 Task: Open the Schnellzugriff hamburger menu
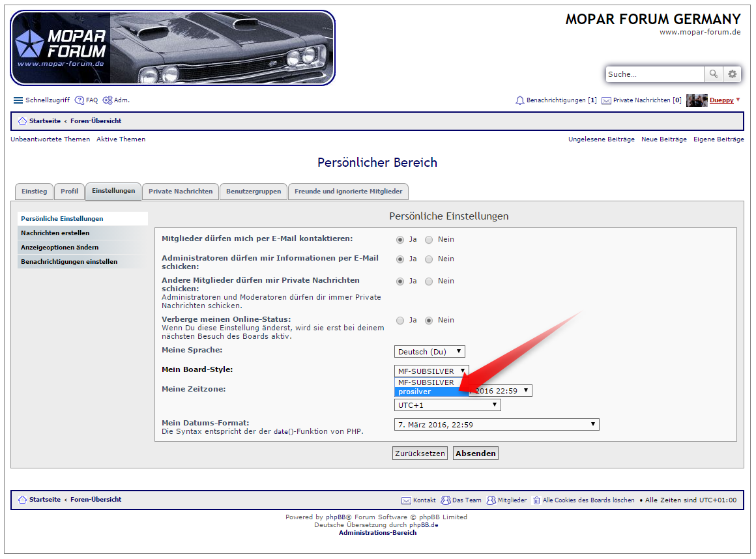click(x=18, y=100)
